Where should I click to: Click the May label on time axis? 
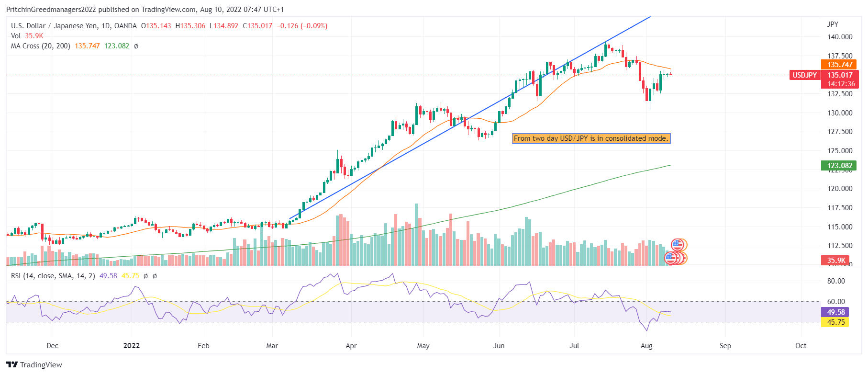tap(423, 346)
